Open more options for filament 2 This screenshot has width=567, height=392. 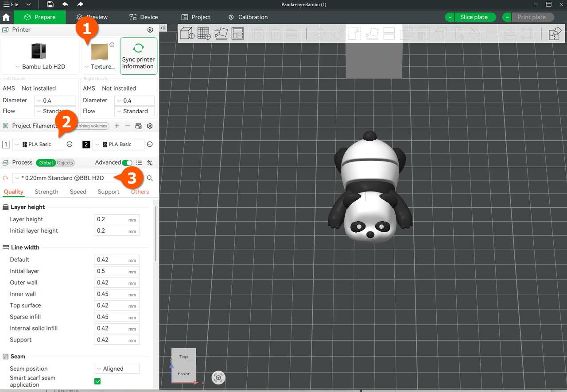150,144
